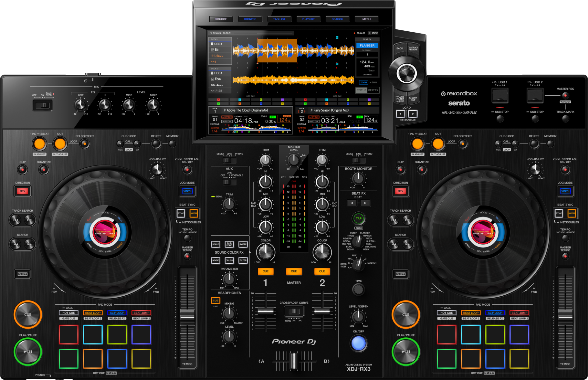Toggle the Crossfader Curve switch
The height and width of the screenshot is (380, 588).
click(x=294, y=311)
